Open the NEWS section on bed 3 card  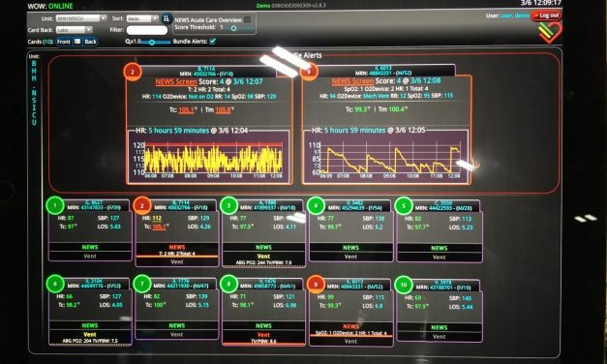pos(263,247)
